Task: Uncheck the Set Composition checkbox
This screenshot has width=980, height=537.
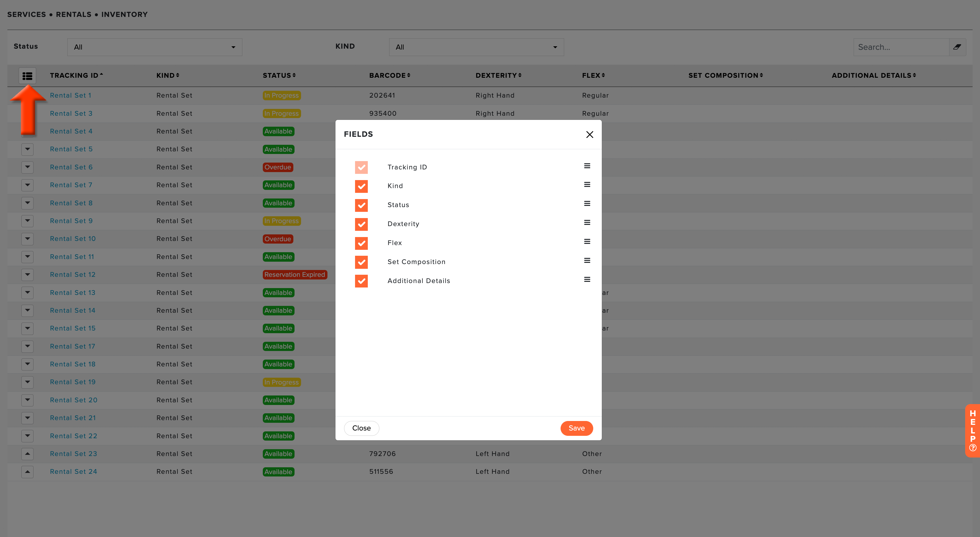Action: (x=361, y=262)
